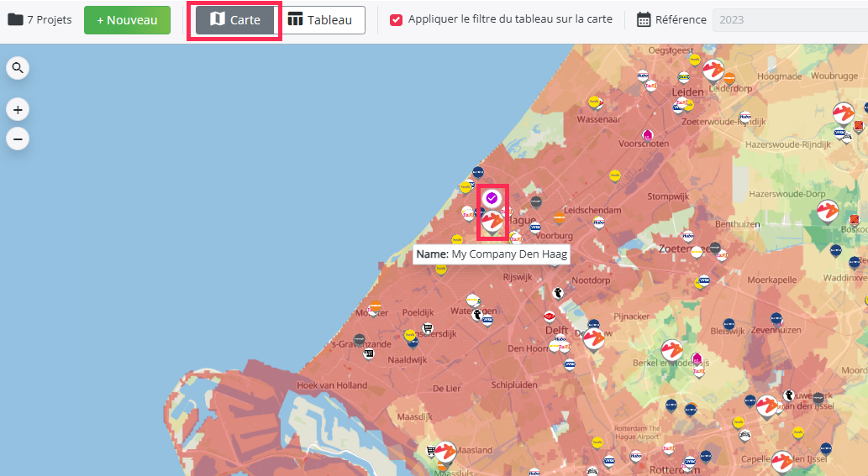Click the Référence calendar icon
The width and height of the screenshot is (868, 476).
tap(644, 19)
